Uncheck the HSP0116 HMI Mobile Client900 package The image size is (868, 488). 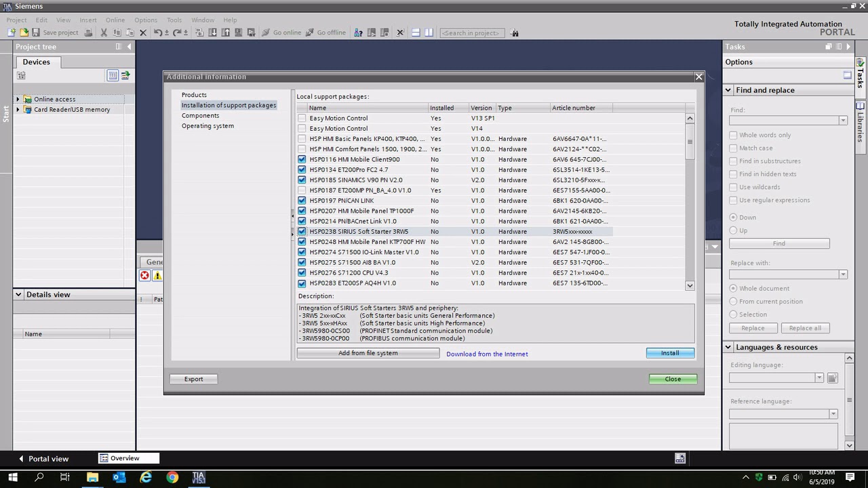pos(301,159)
